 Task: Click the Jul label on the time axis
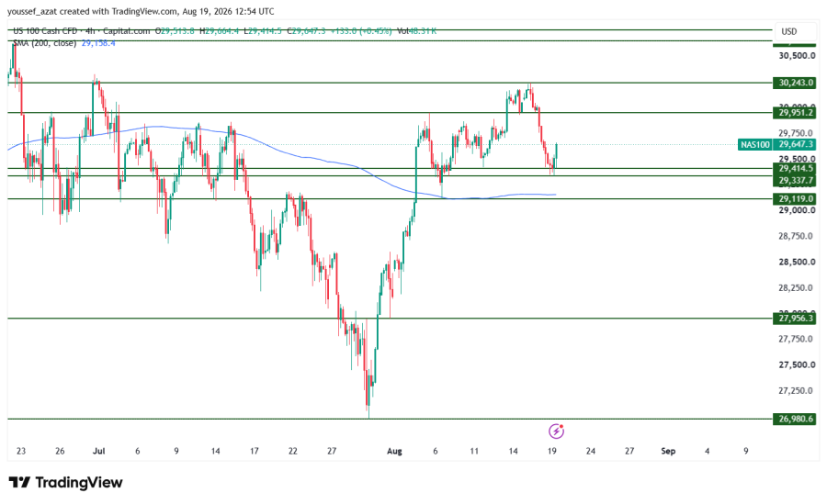(98, 452)
